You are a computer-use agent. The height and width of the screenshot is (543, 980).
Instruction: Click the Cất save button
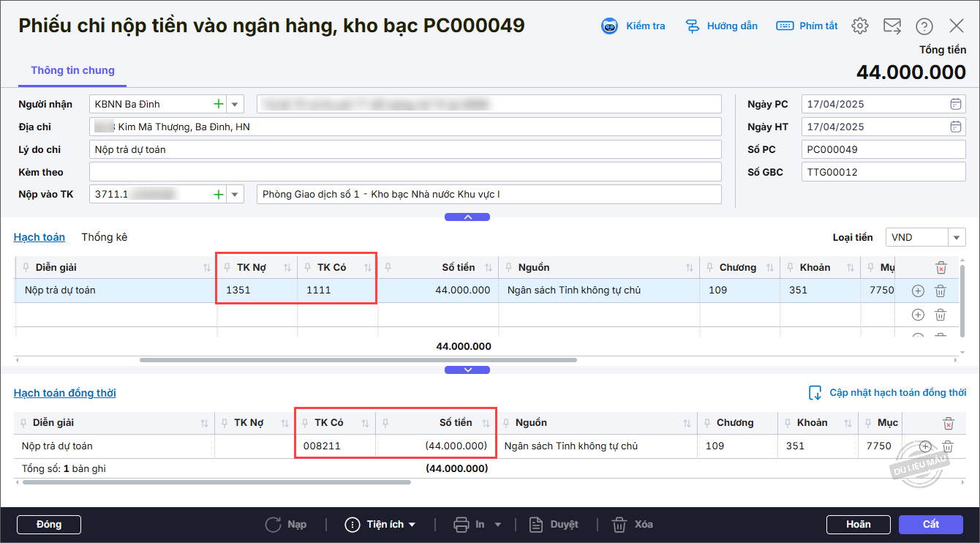tap(931, 524)
